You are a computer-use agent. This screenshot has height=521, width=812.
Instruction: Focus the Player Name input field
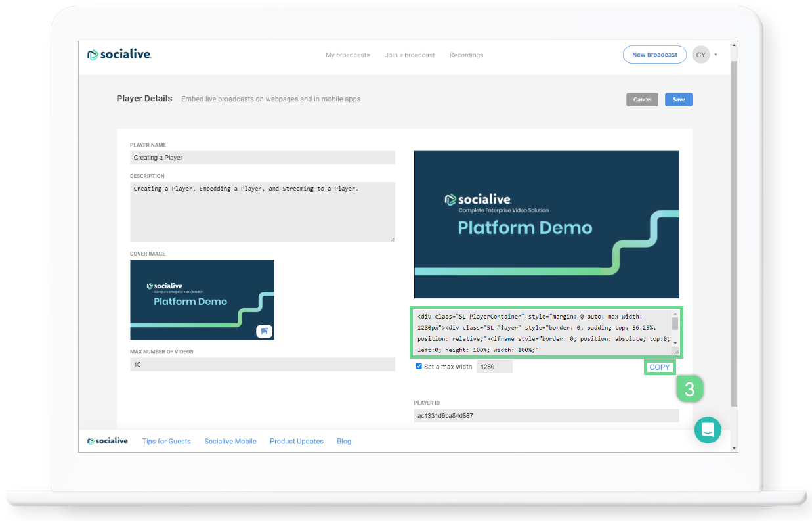(263, 158)
